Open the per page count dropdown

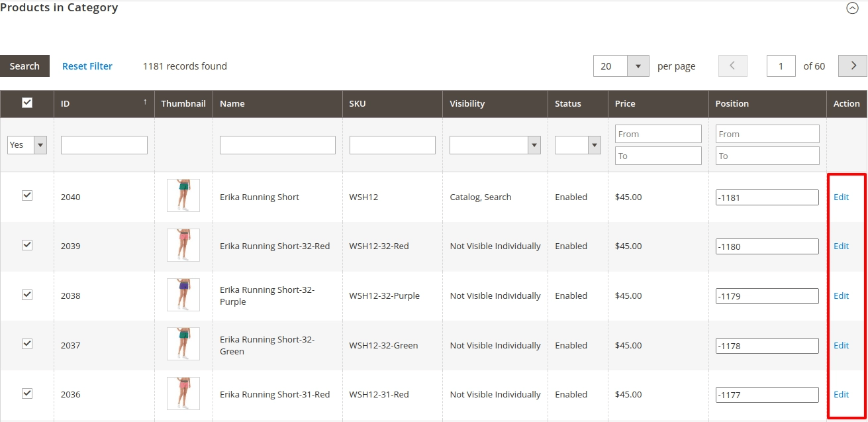(621, 66)
